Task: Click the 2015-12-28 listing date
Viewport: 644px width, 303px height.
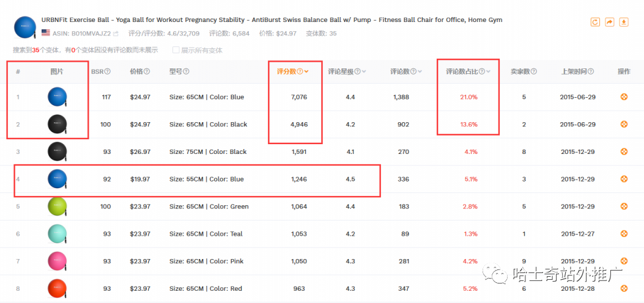Action: [578, 289]
